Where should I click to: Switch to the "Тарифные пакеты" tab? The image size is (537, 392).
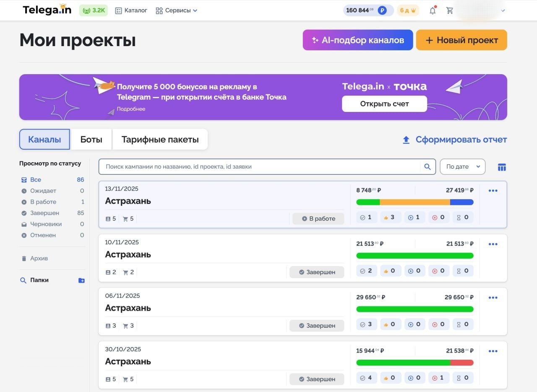160,140
